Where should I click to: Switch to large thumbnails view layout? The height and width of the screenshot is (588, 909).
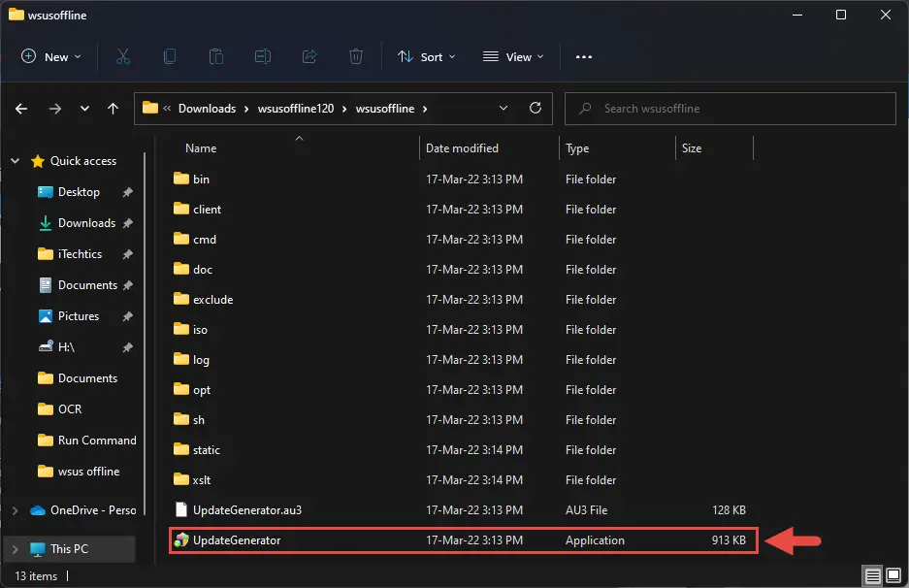click(x=893, y=575)
